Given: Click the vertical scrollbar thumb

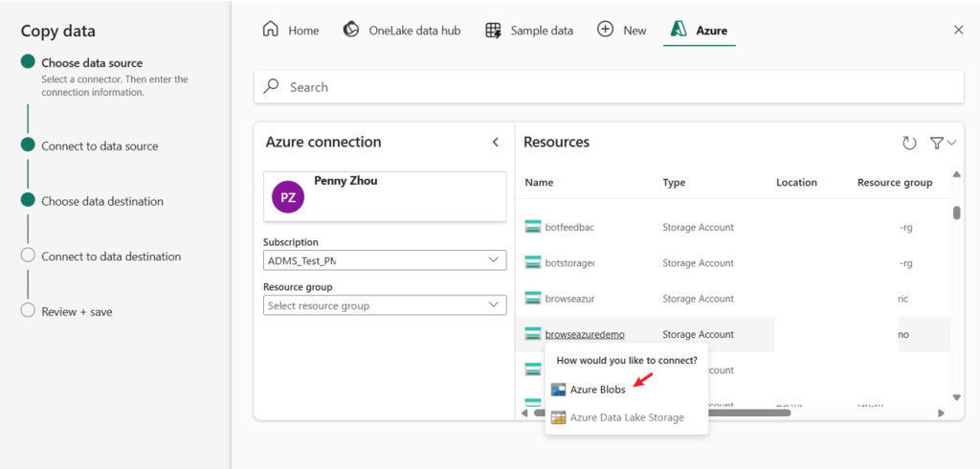Looking at the screenshot, I should tap(956, 213).
